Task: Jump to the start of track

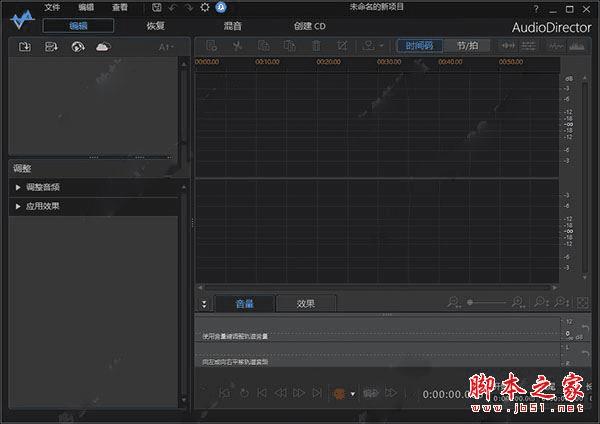Action: click(x=262, y=393)
